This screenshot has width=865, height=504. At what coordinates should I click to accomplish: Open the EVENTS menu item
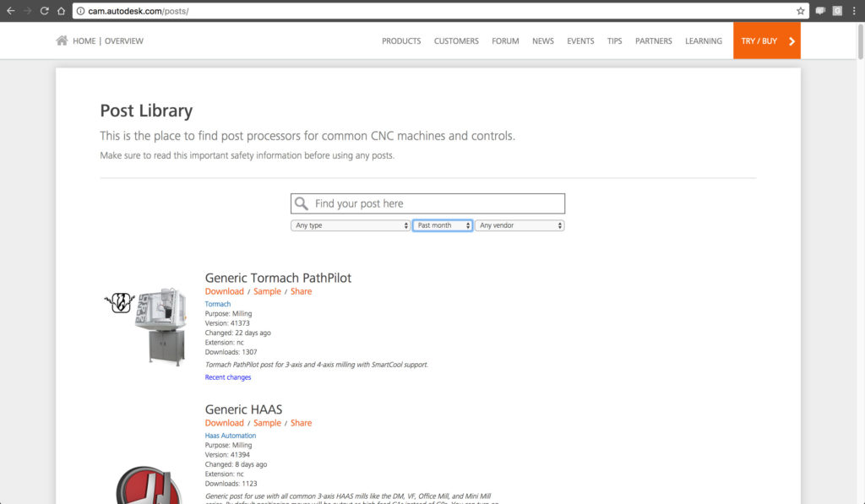pos(580,41)
